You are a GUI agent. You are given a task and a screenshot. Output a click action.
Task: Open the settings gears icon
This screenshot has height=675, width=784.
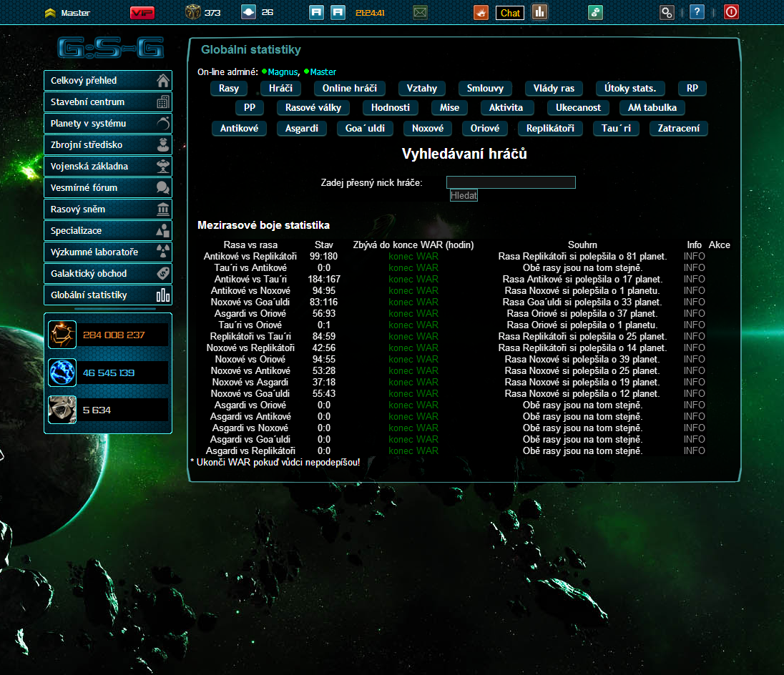click(x=667, y=12)
